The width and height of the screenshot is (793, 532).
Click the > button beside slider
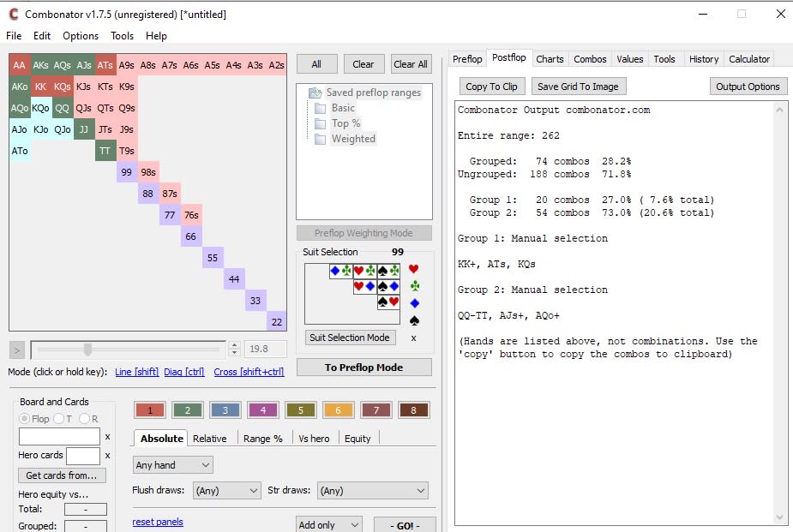(x=16, y=350)
